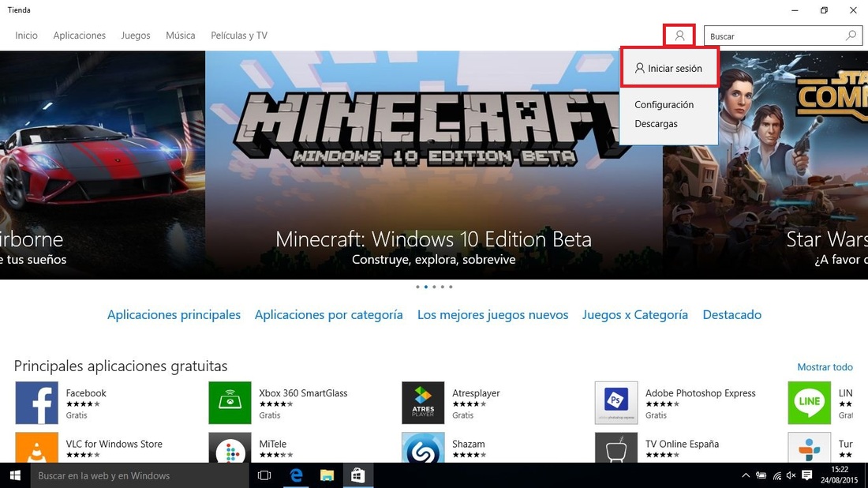The image size is (868, 488).
Task: Open the Minecraft Windows 10 Edition banner
Action: click(x=434, y=165)
